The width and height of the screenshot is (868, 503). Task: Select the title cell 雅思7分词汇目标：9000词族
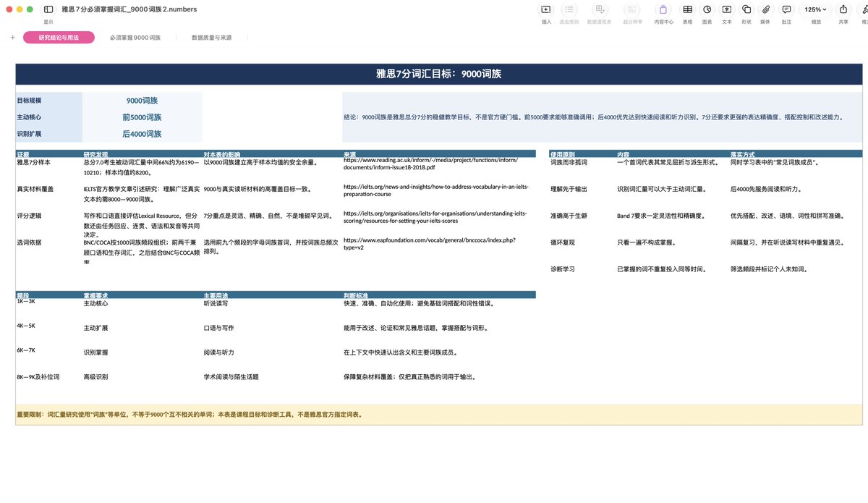439,74
